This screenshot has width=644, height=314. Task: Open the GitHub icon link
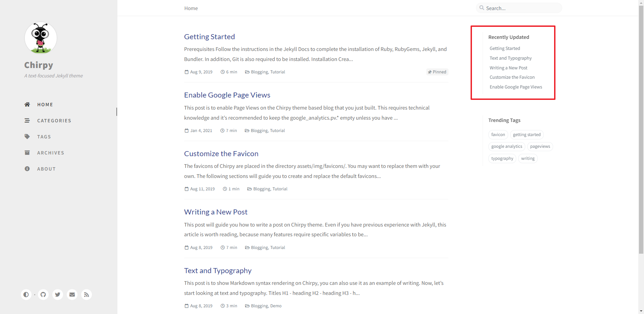43,295
